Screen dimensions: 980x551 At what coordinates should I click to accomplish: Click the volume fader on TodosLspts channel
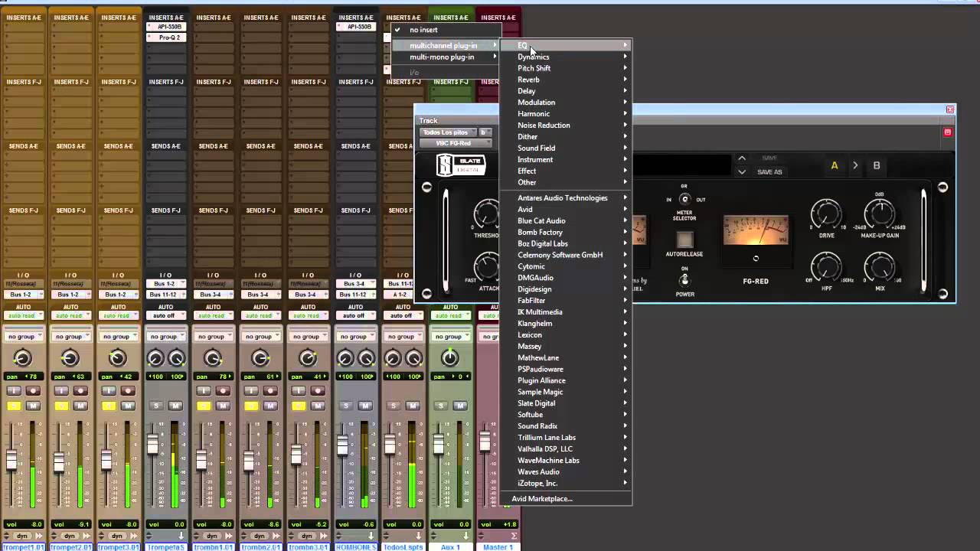(x=390, y=443)
